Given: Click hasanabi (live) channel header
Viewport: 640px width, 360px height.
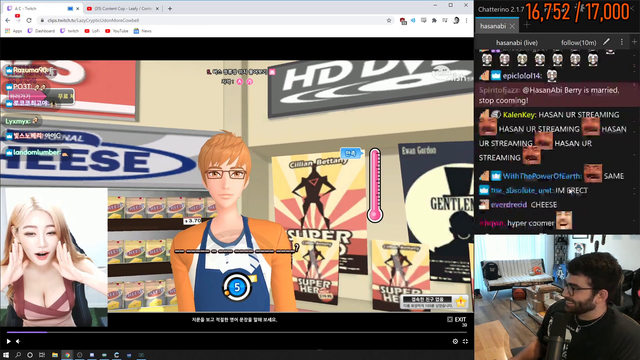Looking at the screenshot, I should (x=517, y=42).
